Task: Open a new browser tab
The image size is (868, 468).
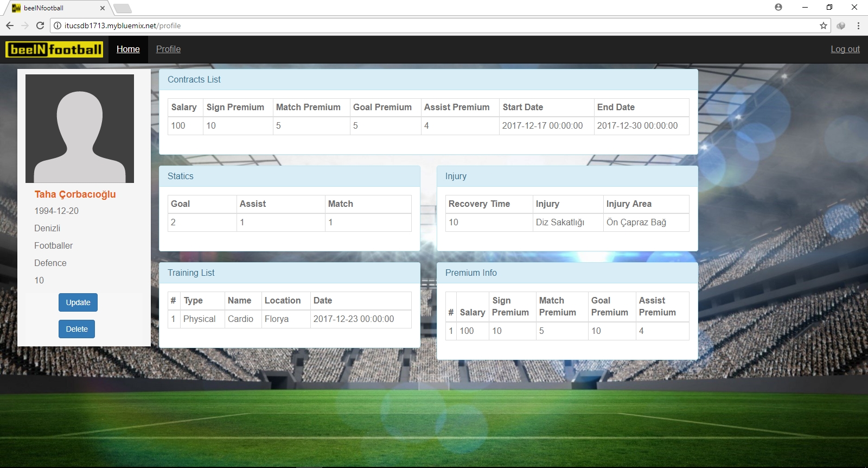Action: (123, 8)
